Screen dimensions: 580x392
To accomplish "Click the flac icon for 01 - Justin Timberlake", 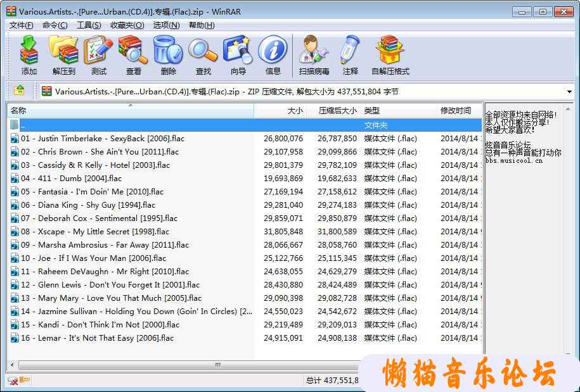I will pos(15,139).
